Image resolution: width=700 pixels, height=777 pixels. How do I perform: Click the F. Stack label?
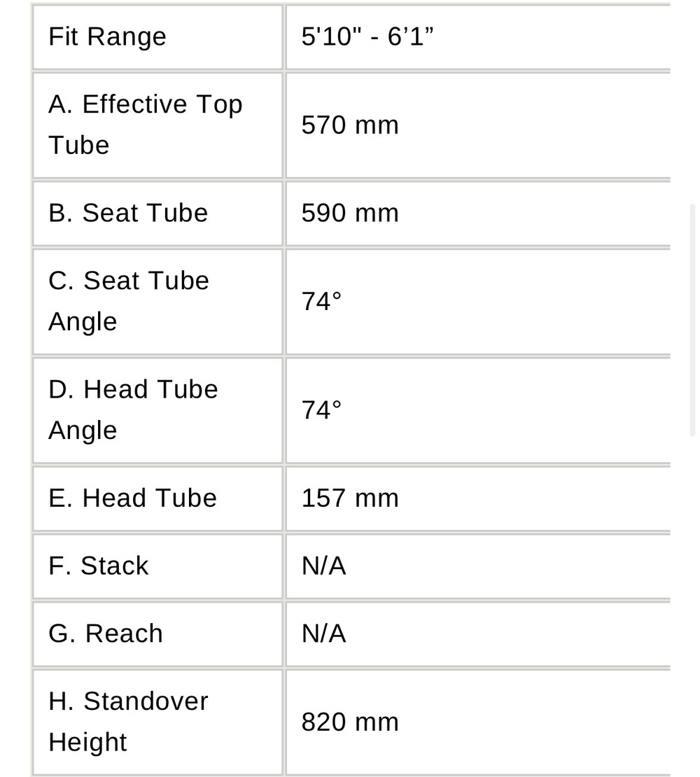tap(98, 566)
